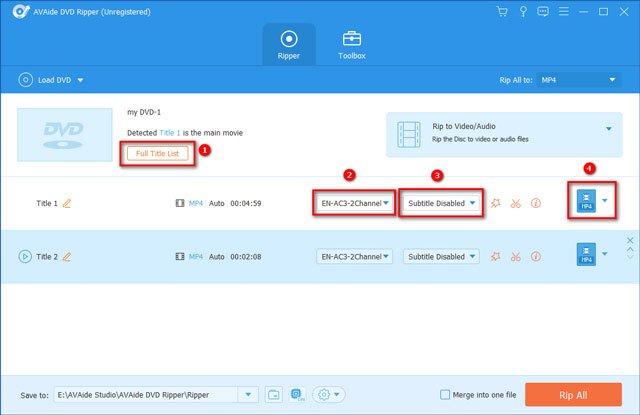Move Title 2 up in list

pos(630,249)
